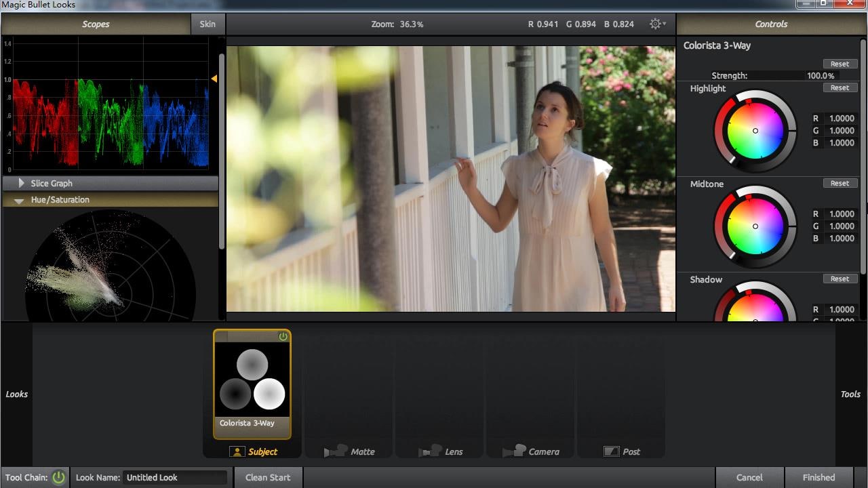Click the preview image of the woman
The width and height of the screenshot is (868, 488).
coord(451,179)
